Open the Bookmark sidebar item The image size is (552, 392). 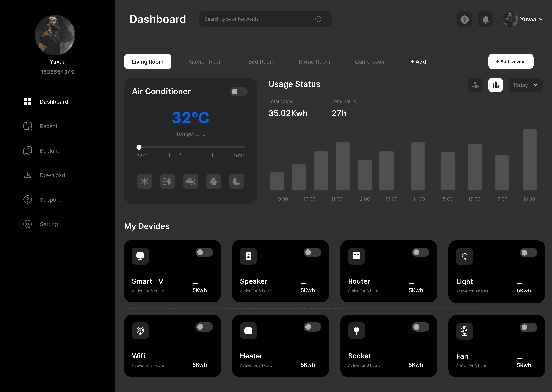point(52,151)
